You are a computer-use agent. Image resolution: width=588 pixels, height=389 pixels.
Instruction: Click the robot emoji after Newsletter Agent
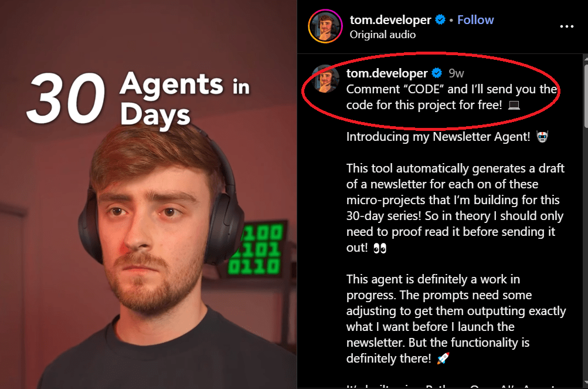click(x=542, y=136)
